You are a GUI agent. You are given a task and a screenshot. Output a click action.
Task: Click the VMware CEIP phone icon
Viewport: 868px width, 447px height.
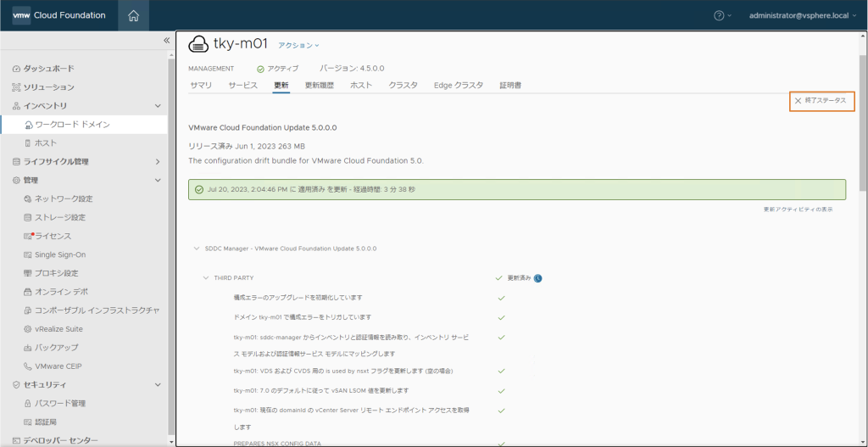click(x=28, y=366)
